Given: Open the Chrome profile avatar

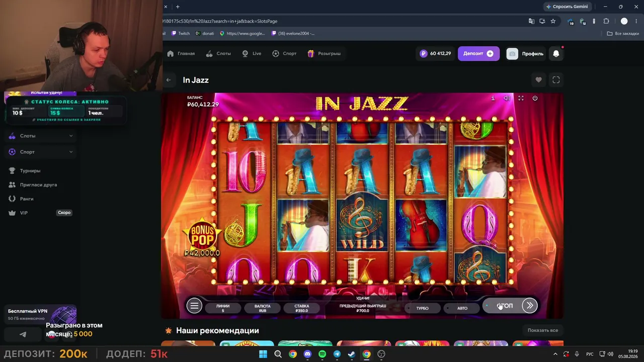Looking at the screenshot, I should tap(624, 21).
